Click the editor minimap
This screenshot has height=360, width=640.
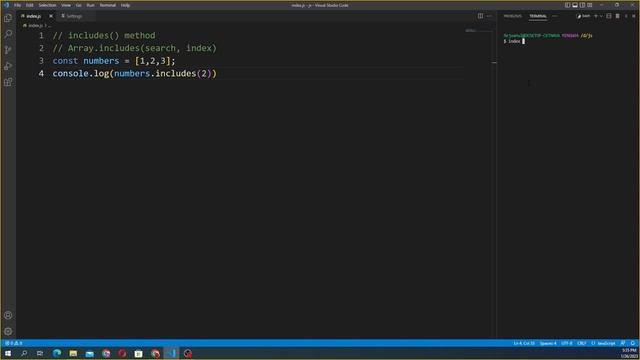(x=478, y=31)
